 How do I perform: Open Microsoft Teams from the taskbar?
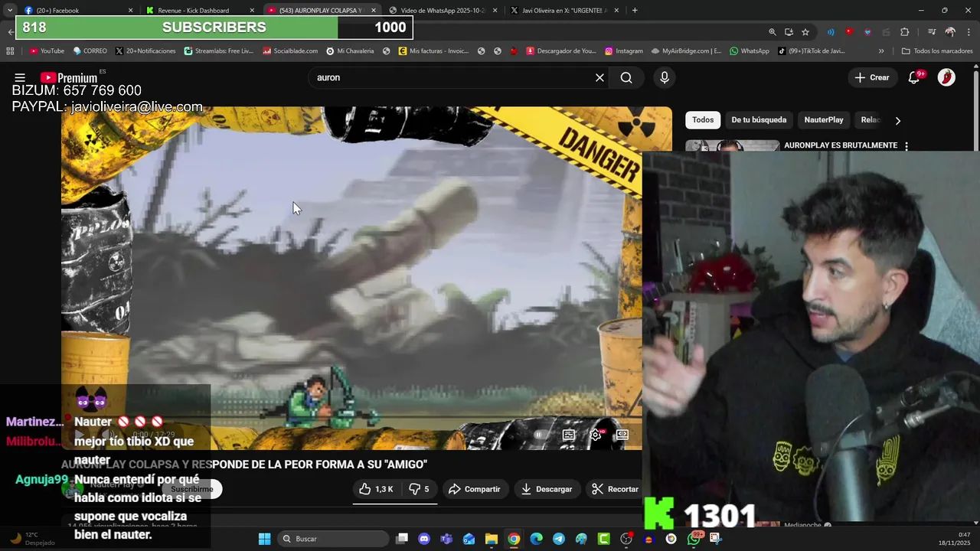pyautogui.click(x=446, y=539)
